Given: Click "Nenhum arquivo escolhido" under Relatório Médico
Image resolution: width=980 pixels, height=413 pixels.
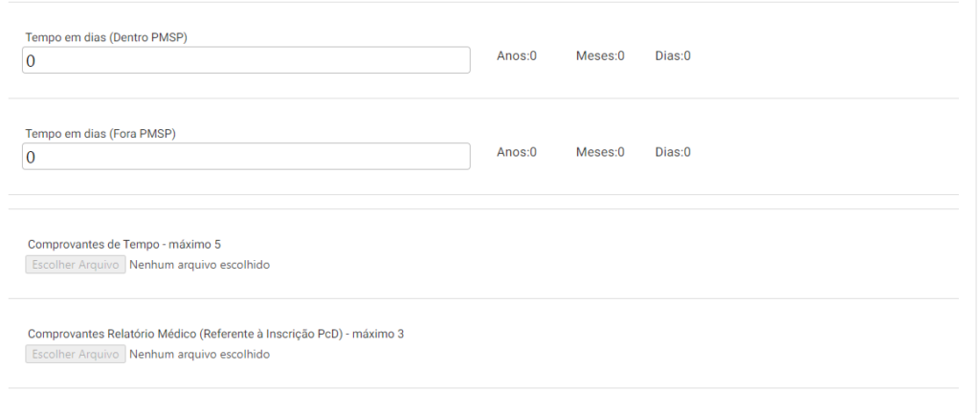Looking at the screenshot, I should 199,355.
